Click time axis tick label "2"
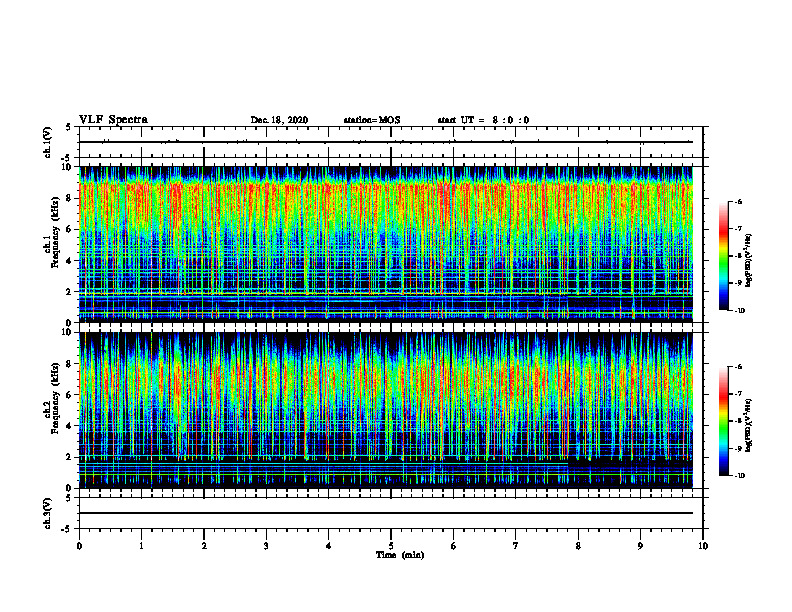This screenshot has width=792, height=612. tap(204, 546)
